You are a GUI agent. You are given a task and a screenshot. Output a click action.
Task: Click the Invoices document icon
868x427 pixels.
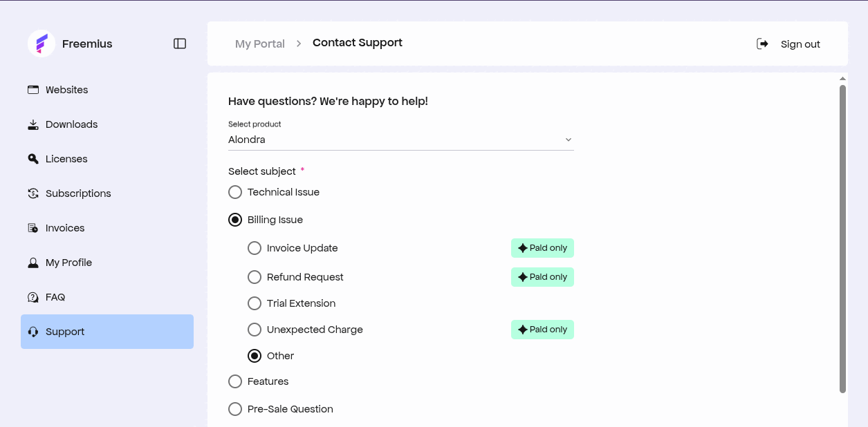pyautogui.click(x=33, y=228)
